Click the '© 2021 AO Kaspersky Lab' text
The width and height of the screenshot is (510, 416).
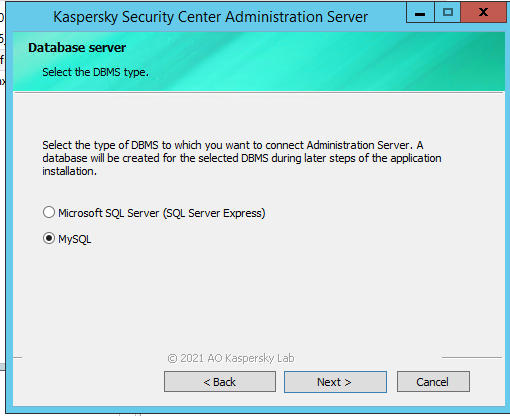click(231, 358)
